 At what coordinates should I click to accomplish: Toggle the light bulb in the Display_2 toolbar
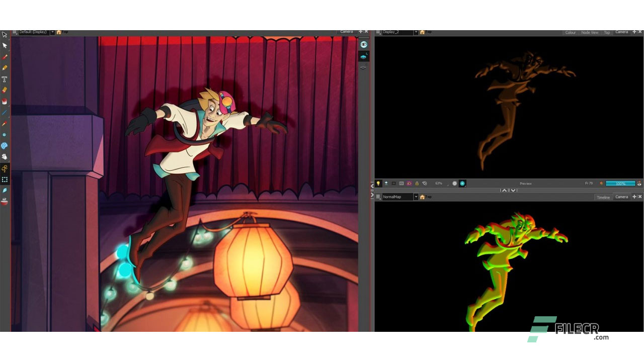(378, 184)
